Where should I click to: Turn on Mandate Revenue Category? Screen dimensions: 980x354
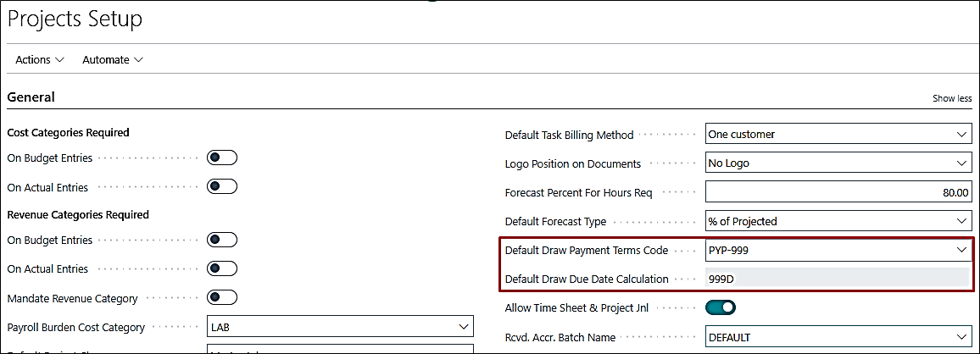pos(222,297)
